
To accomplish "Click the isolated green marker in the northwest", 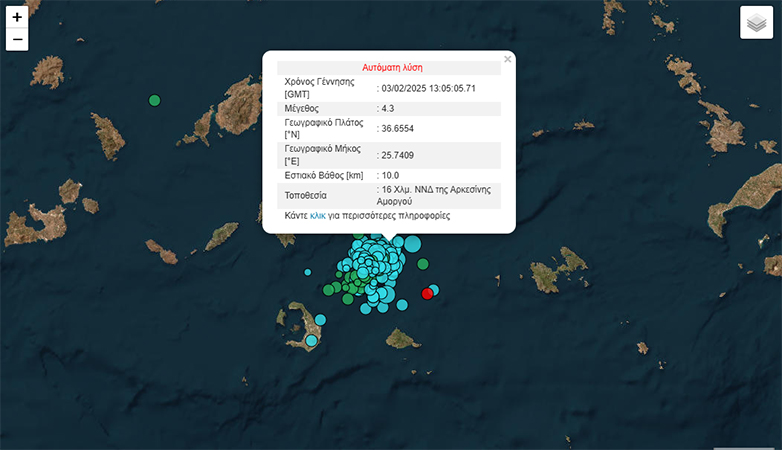I will click(154, 100).
